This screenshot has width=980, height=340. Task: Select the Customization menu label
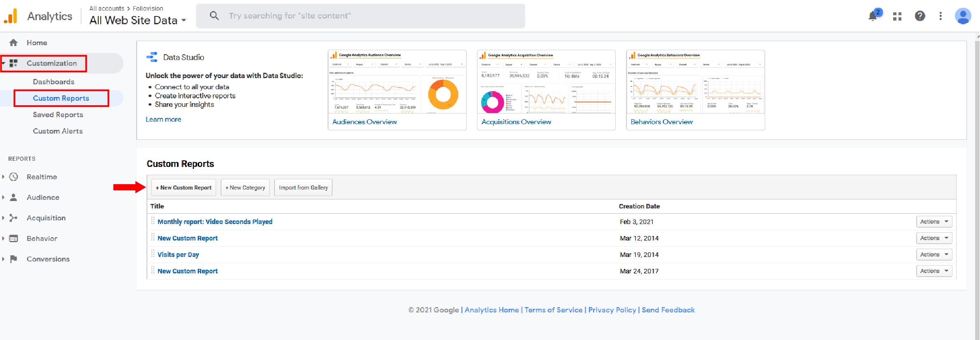click(52, 63)
